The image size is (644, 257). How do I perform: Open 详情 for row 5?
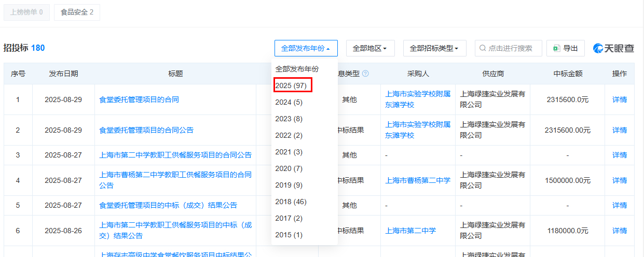pyautogui.click(x=620, y=205)
